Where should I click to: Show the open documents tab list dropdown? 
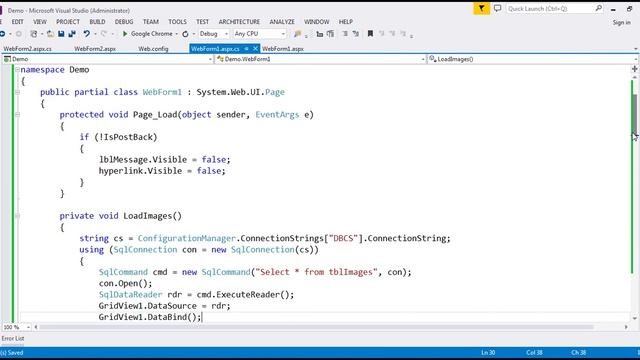[636, 49]
